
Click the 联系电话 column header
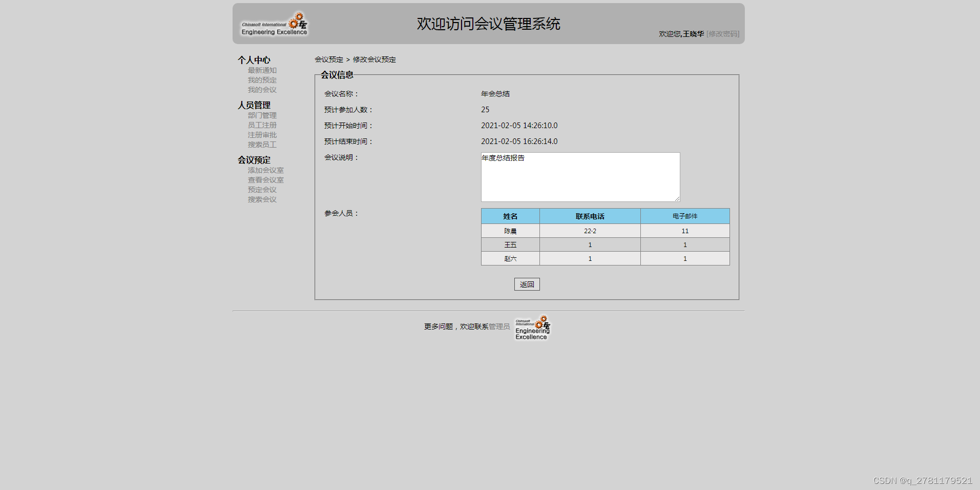pos(590,216)
